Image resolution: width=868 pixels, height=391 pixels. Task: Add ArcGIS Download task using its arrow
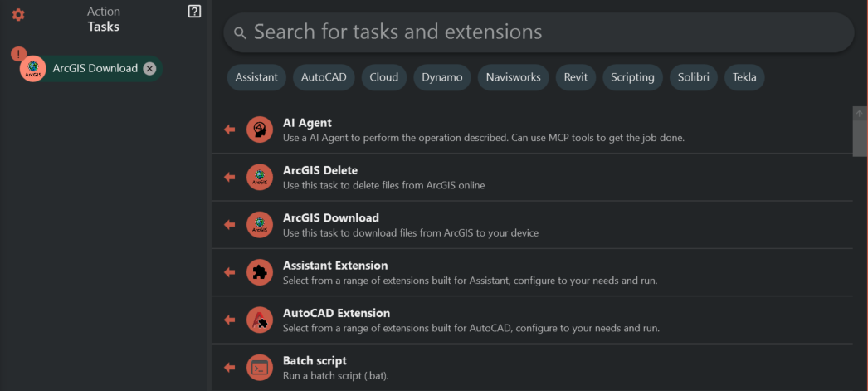(x=229, y=225)
